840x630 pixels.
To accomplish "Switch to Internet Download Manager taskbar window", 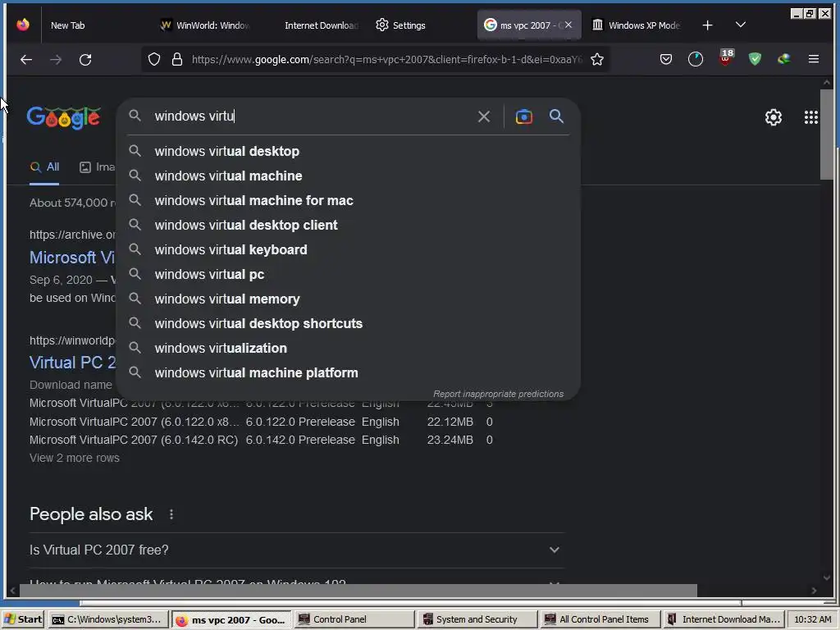I will tap(724, 619).
